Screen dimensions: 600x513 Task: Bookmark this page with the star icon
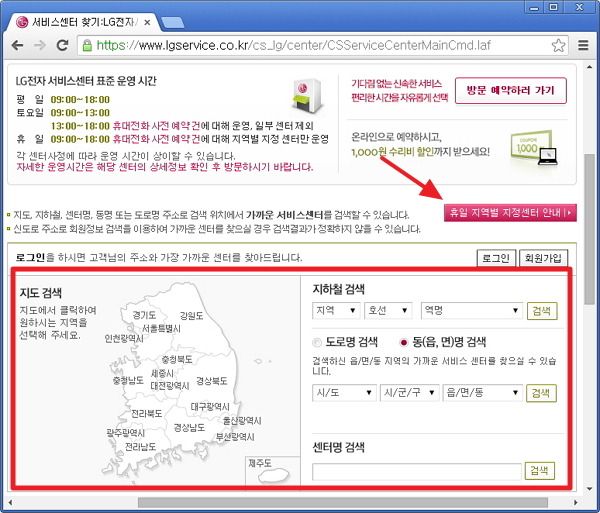558,46
